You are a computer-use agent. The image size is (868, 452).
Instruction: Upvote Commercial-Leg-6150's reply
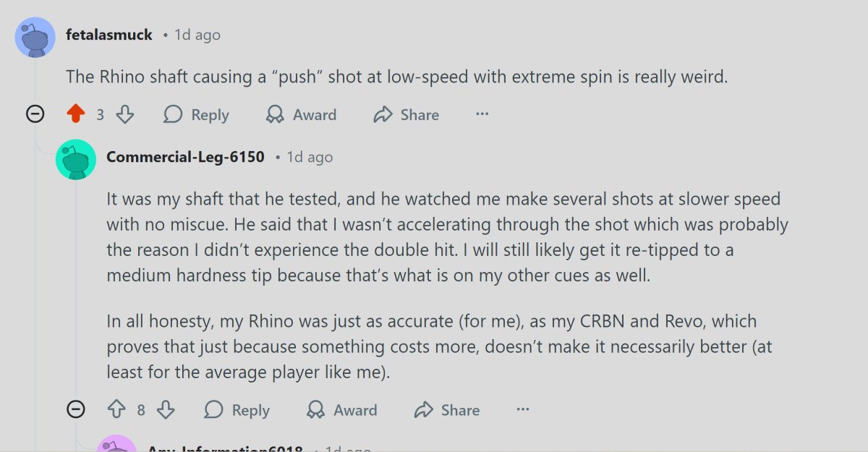click(117, 410)
